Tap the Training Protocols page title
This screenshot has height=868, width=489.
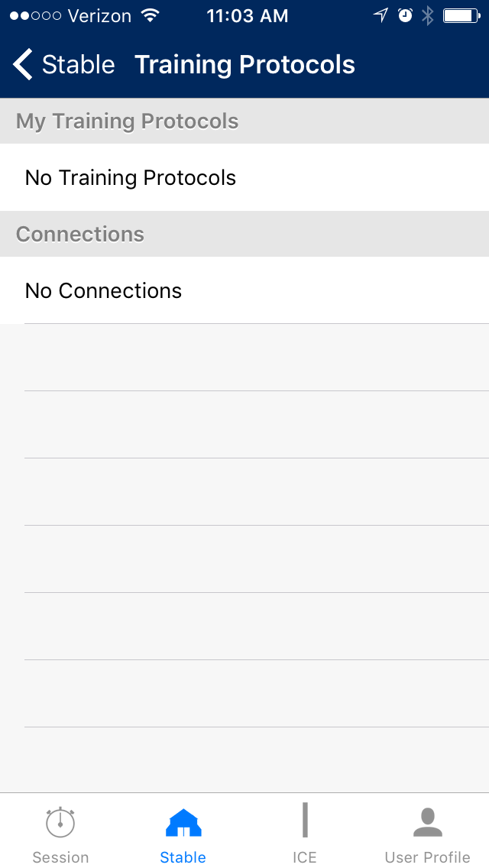(x=245, y=65)
